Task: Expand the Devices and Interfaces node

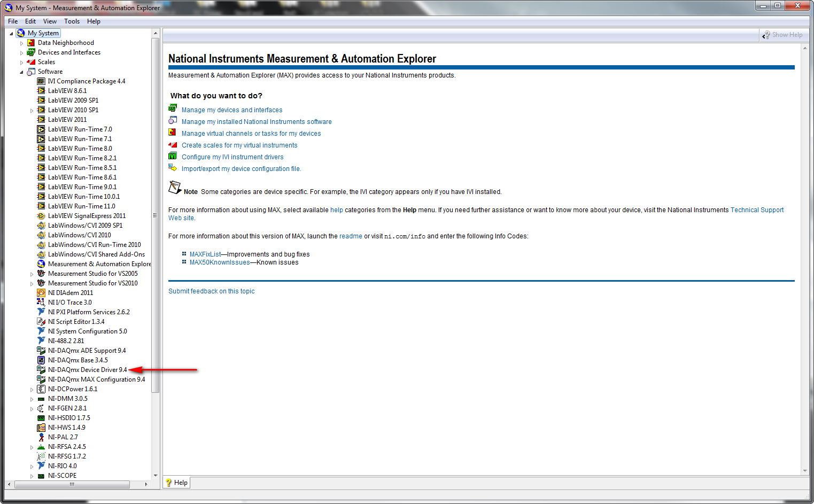Action: tap(21, 53)
